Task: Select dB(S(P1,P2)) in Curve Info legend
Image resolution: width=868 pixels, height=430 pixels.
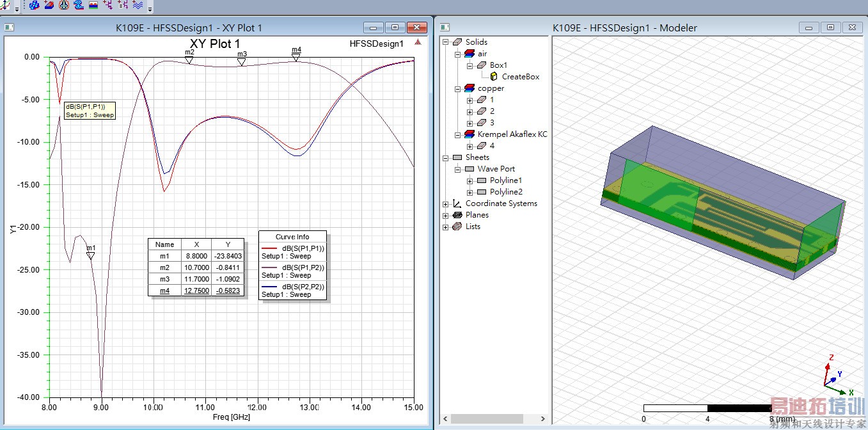Action: click(303, 267)
